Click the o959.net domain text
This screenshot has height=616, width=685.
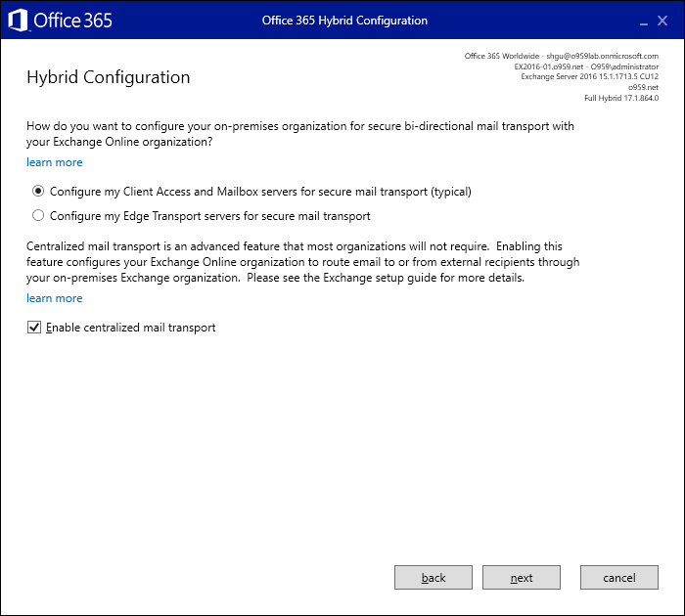(x=643, y=87)
